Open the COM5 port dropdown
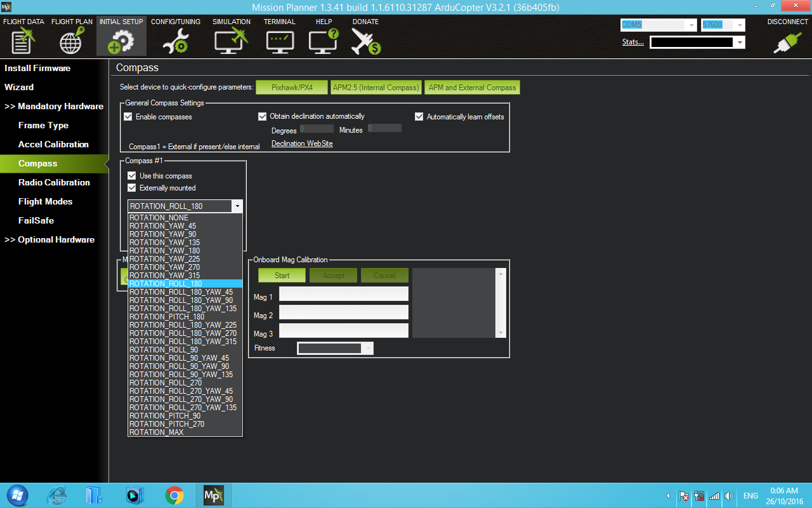The height and width of the screenshot is (508, 812). (691, 25)
